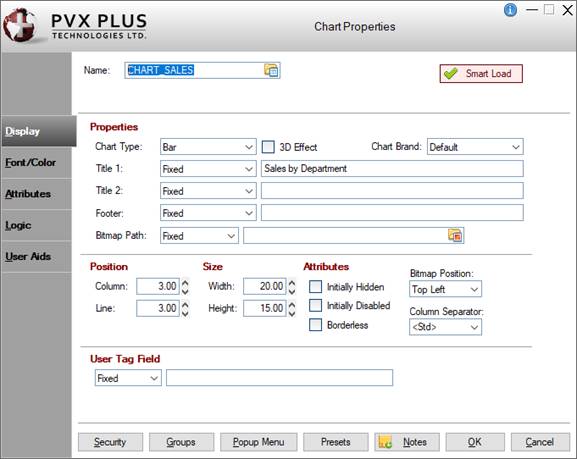Open the blue info icon
Image resolution: width=577 pixels, height=459 pixels.
click(510, 10)
